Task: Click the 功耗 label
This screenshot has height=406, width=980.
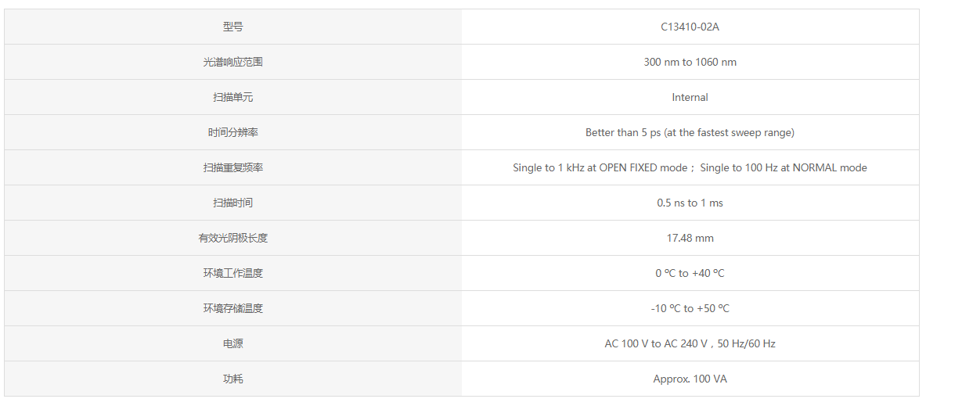Action: 232,379
